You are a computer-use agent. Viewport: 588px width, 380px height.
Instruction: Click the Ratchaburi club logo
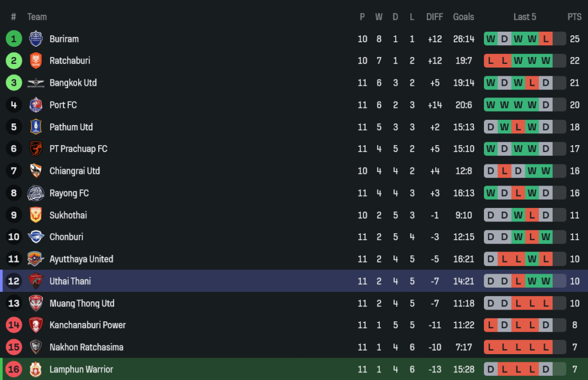(x=36, y=60)
